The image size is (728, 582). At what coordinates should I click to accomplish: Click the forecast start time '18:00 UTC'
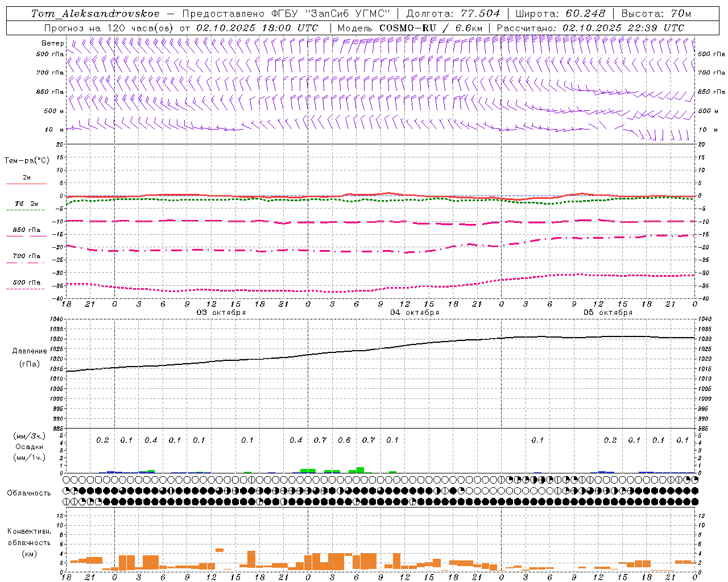point(290,28)
